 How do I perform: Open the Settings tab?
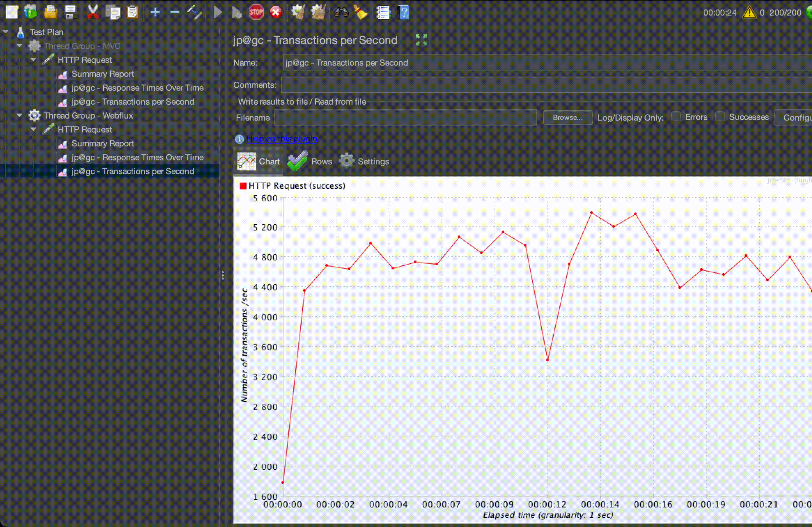[364, 162]
